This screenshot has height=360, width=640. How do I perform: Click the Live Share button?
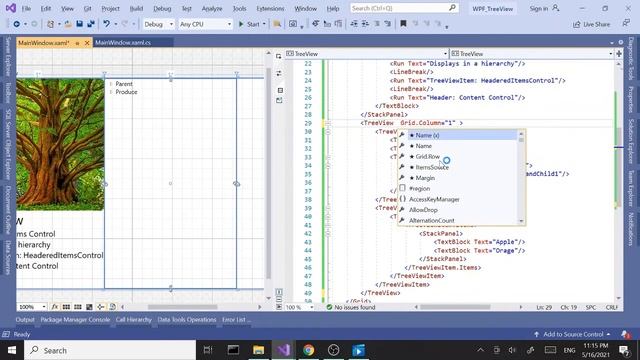tap(591, 24)
